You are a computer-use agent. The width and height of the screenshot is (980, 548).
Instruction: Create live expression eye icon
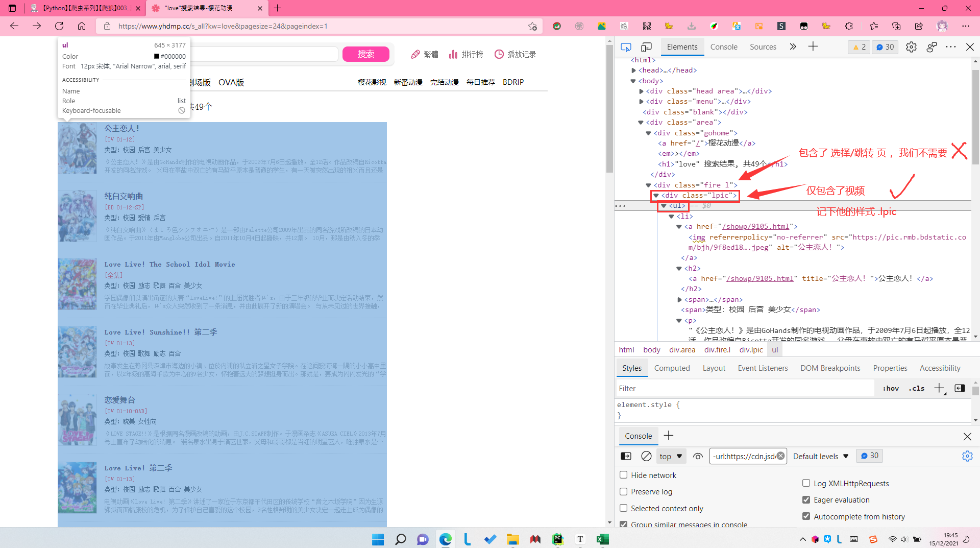698,456
